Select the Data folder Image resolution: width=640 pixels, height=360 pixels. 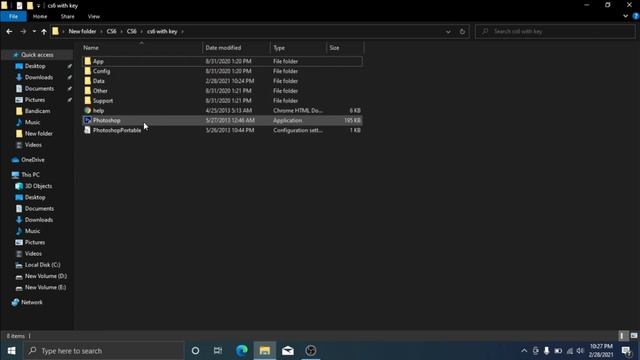pyautogui.click(x=222, y=81)
